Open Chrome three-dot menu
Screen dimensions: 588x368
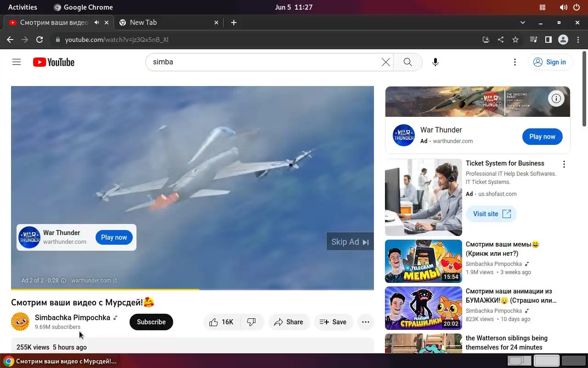click(x=578, y=40)
